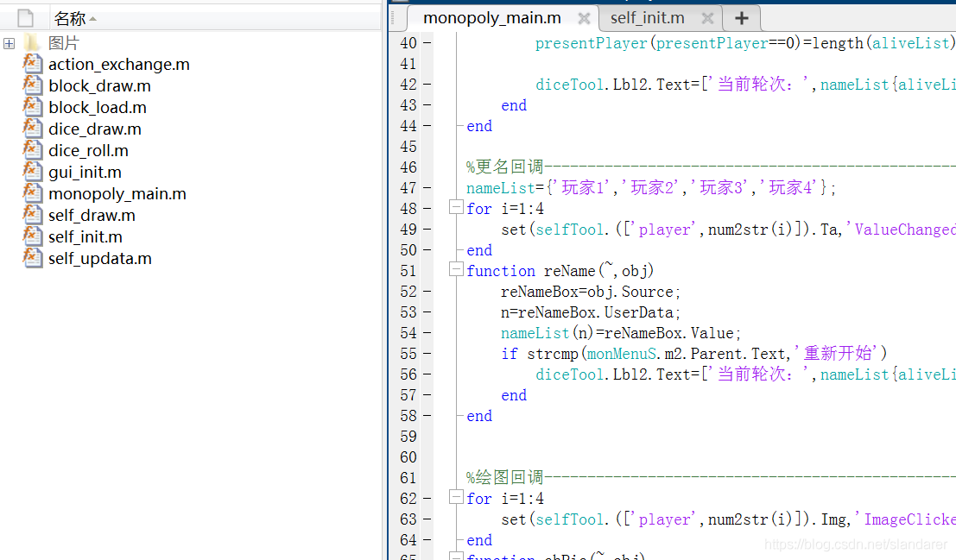Click 'for i=1:4' on line 48
This screenshot has height=560, width=956.
[x=505, y=209]
